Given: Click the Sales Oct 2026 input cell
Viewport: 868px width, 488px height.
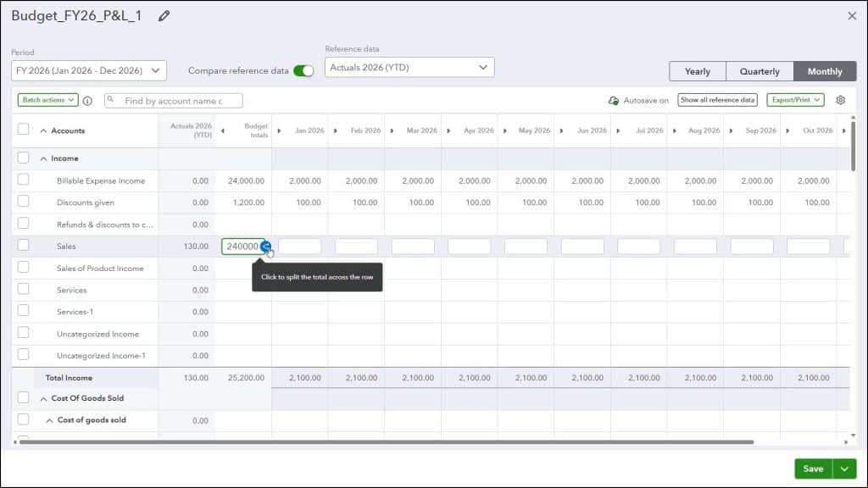Looking at the screenshot, I should [x=808, y=247].
